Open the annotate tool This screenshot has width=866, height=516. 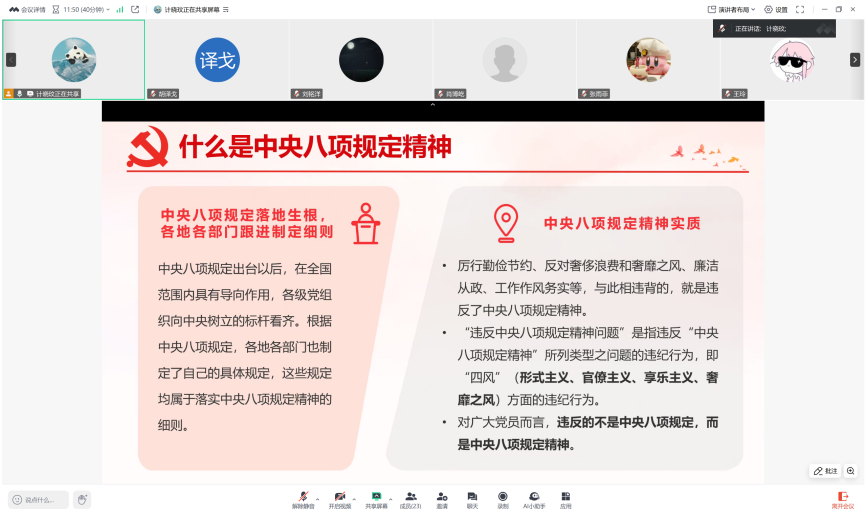pos(825,470)
